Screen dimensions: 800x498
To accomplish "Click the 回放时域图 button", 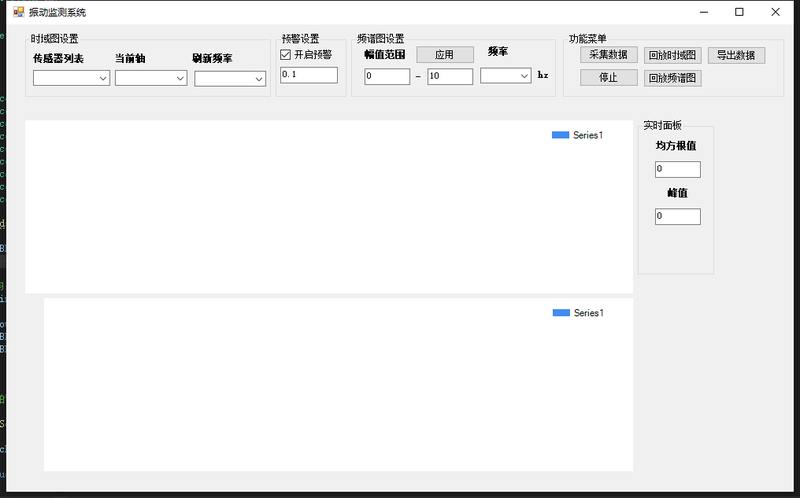I will [x=672, y=55].
